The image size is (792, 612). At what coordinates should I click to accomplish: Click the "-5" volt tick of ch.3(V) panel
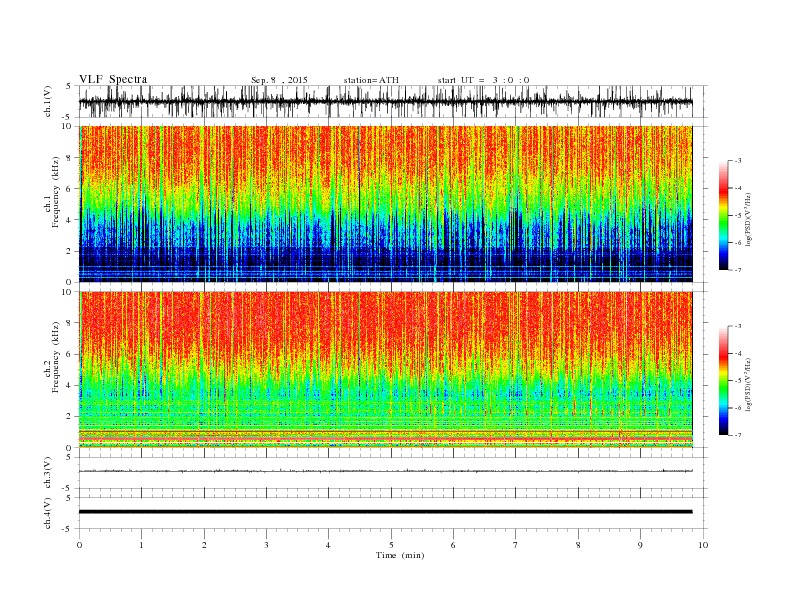pyautogui.click(x=68, y=488)
